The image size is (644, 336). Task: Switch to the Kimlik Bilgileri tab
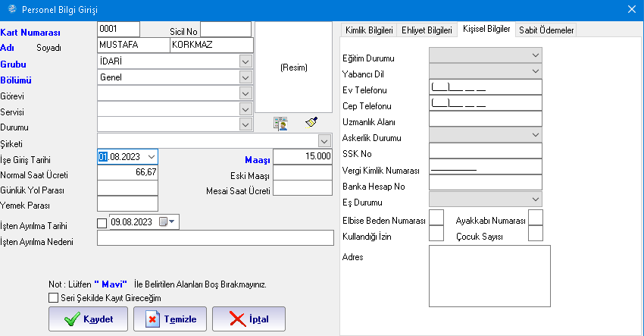(x=369, y=30)
